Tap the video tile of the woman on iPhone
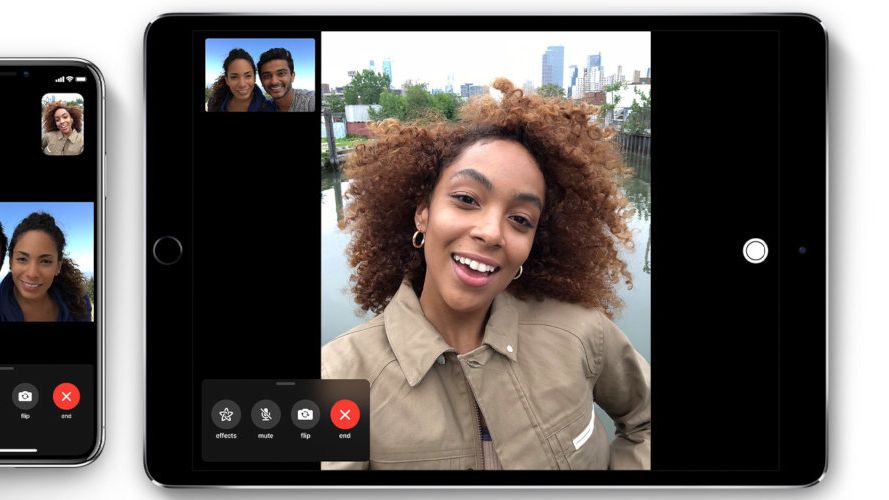 (x=46, y=262)
